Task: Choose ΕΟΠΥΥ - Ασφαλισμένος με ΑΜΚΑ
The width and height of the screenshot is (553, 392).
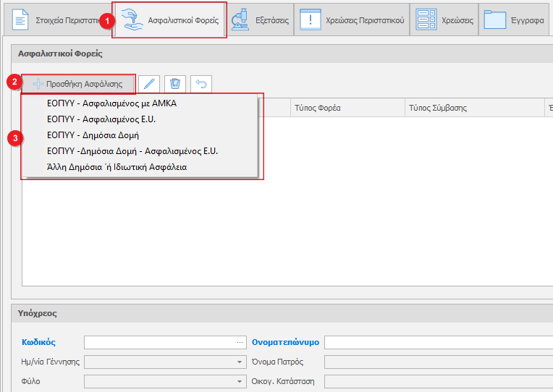Action: point(111,103)
